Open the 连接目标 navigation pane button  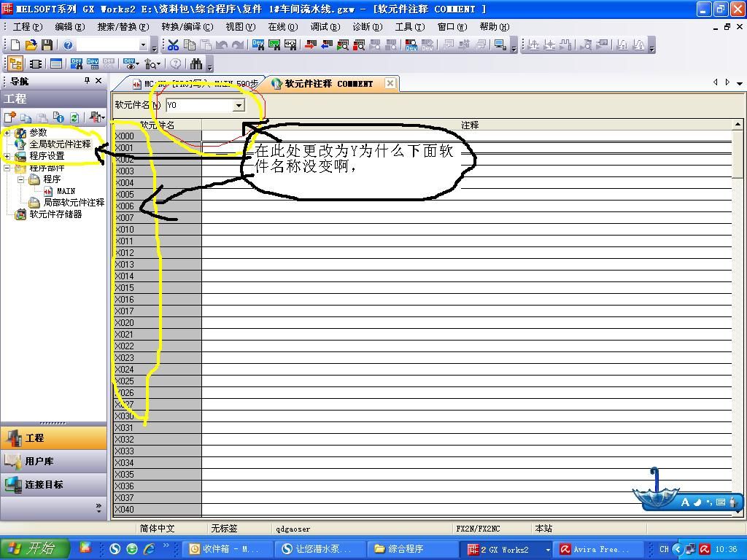point(53,485)
